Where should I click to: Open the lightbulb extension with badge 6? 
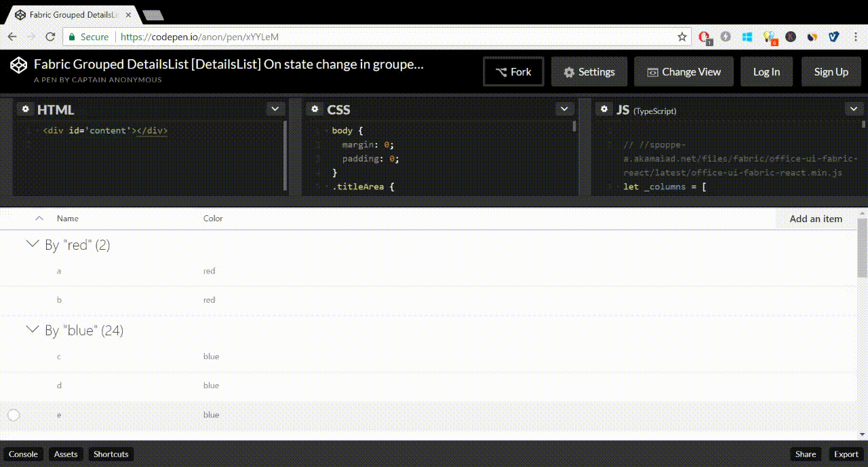click(x=768, y=37)
